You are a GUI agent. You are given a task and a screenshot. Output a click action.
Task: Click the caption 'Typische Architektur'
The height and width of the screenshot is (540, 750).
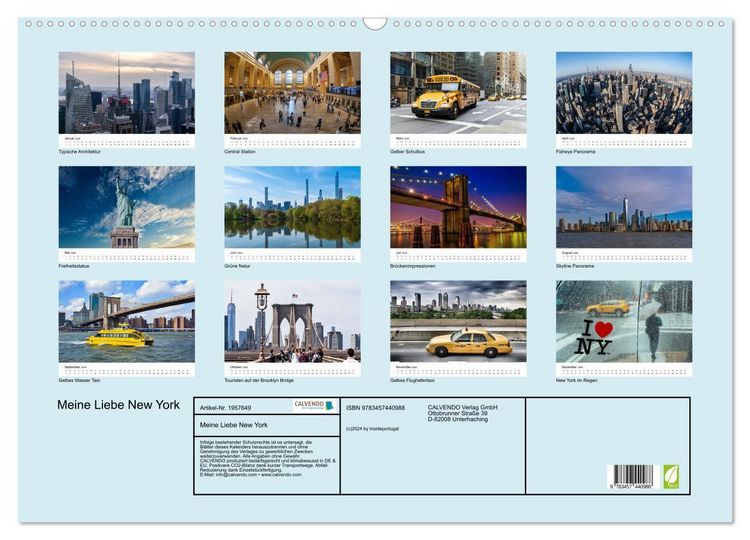pyautogui.click(x=79, y=152)
